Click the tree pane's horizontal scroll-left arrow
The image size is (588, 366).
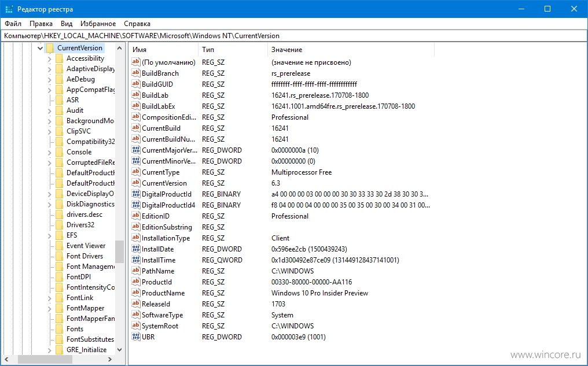tap(6, 359)
